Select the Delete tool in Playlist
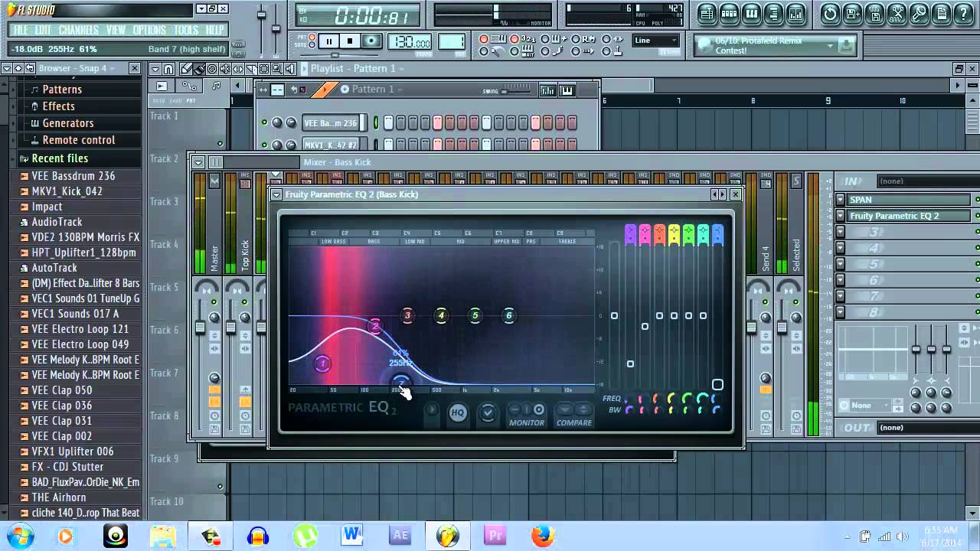980x551 pixels. pyautogui.click(x=212, y=69)
